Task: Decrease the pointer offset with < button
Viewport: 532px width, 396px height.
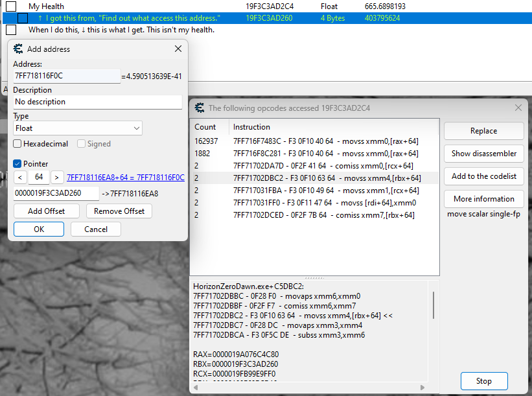Action: click(x=20, y=177)
